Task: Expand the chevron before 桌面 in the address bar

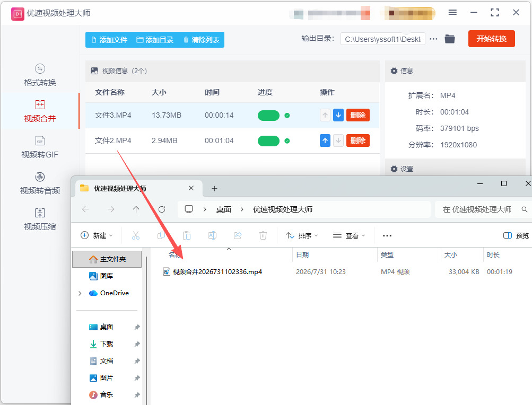Action: (205, 209)
